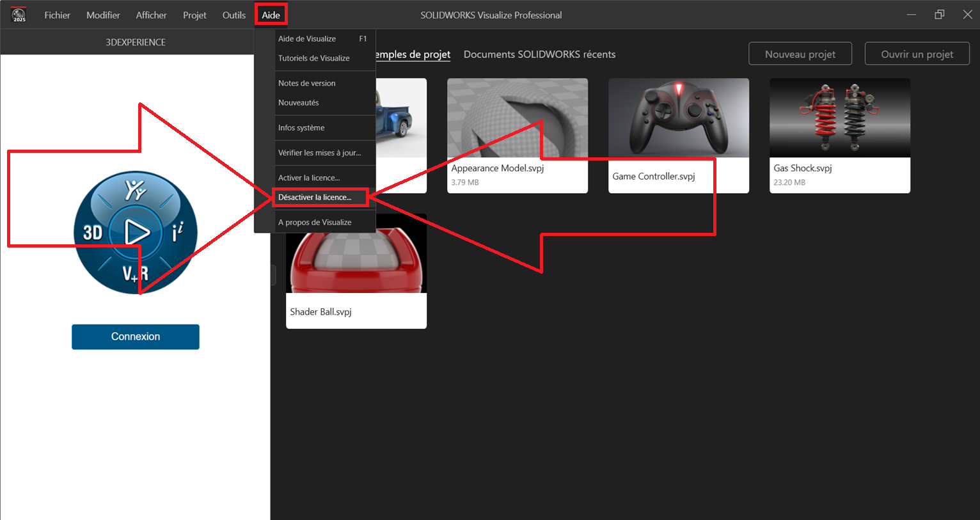This screenshot has width=980, height=520.
Task: Open the blue pickup truck sample thumbnail
Action: (401, 118)
